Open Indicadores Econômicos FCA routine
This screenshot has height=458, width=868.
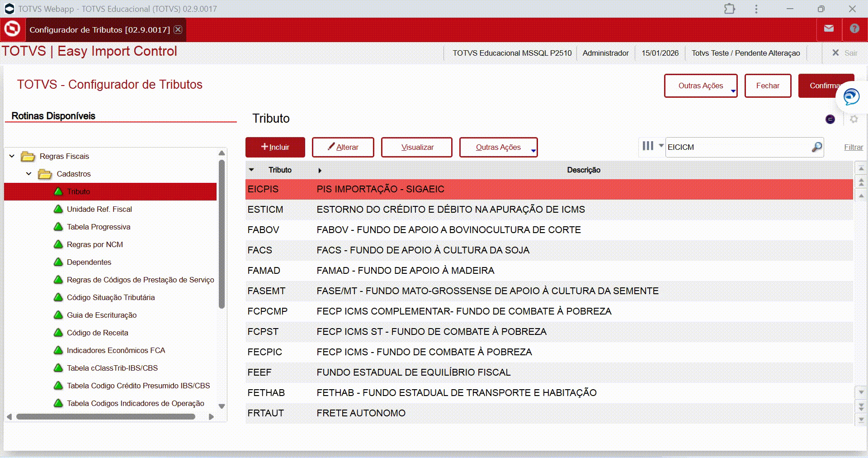point(116,350)
